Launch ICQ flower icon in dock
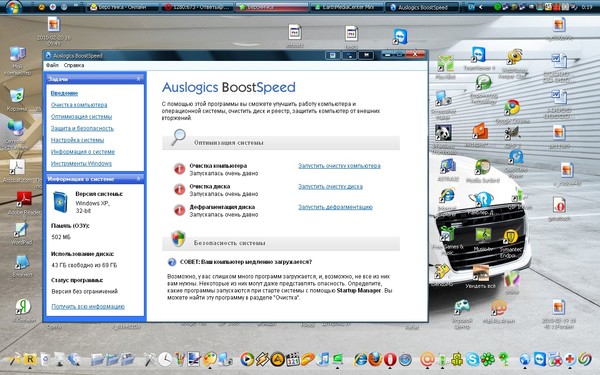Screen dimensions: 600x375 click(x=488, y=360)
